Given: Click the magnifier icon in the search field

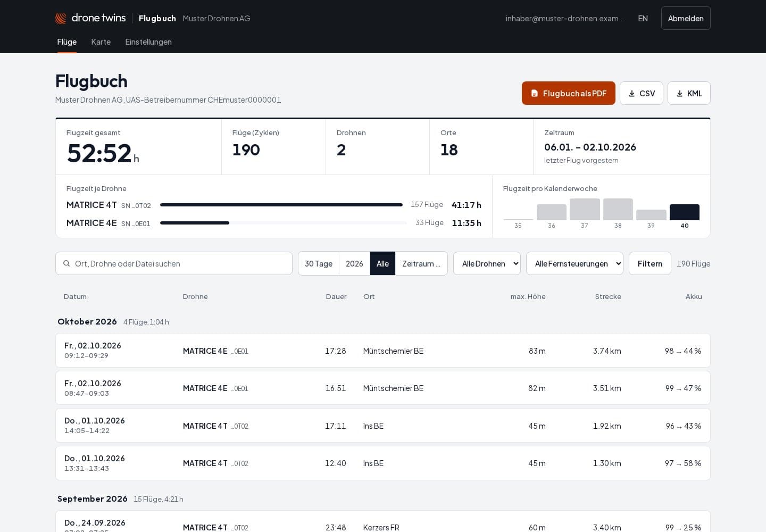Looking at the screenshot, I should [66, 263].
